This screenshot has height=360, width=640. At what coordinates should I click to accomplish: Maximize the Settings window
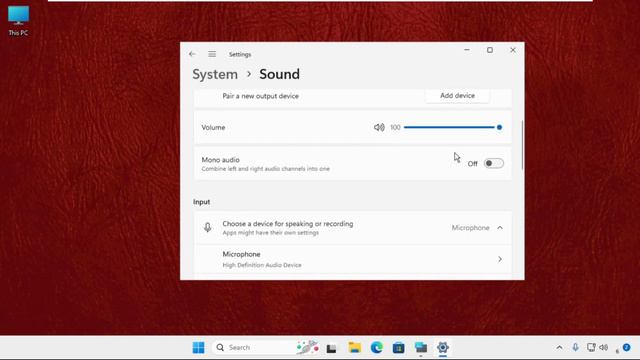(490, 50)
